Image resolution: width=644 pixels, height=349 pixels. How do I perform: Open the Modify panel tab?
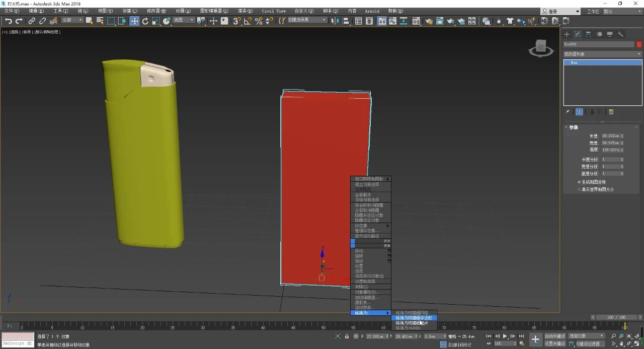click(x=578, y=34)
